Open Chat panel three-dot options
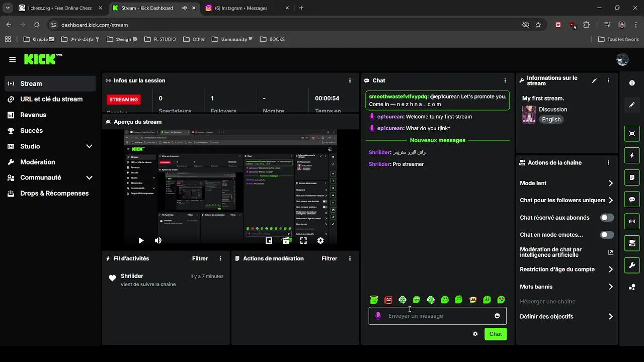 tap(505, 80)
